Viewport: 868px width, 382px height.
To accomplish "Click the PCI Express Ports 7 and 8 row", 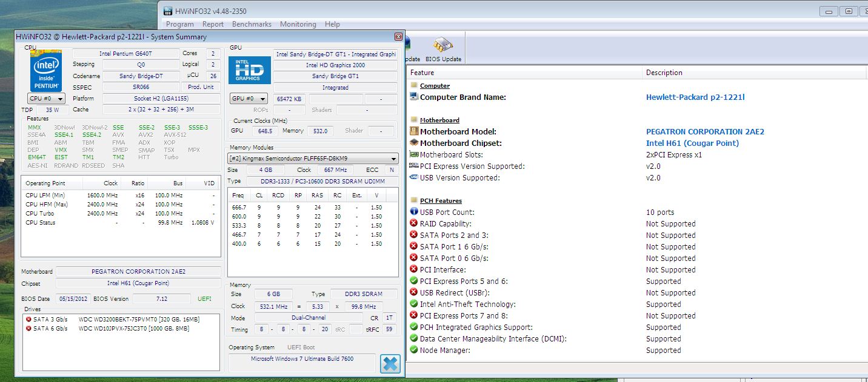I will click(x=636, y=315).
